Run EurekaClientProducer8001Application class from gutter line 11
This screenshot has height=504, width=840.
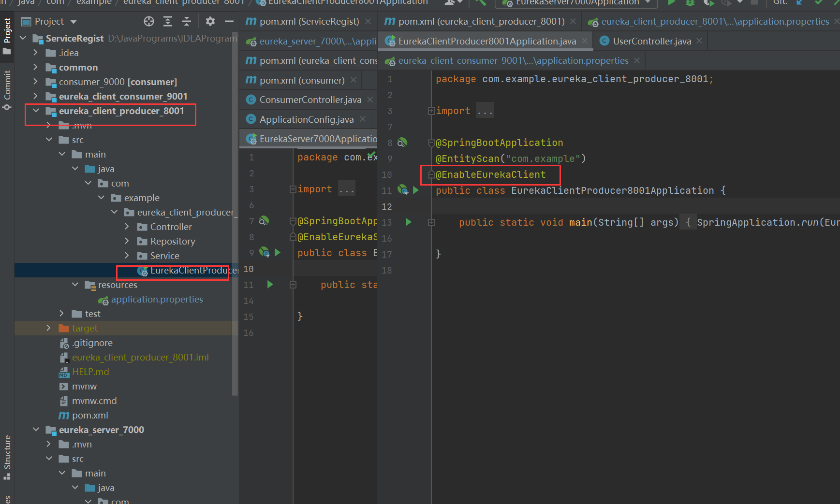tap(415, 190)
